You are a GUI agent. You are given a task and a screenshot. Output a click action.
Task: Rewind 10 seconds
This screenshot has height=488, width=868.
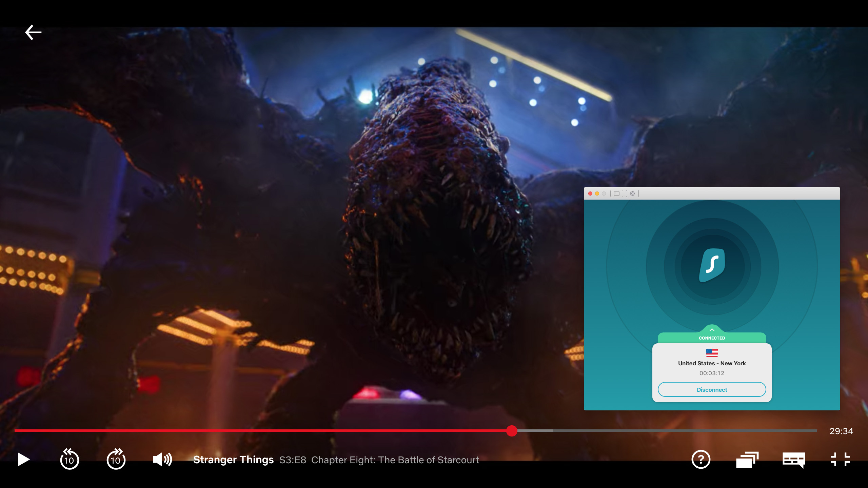[x=70, y=459]
